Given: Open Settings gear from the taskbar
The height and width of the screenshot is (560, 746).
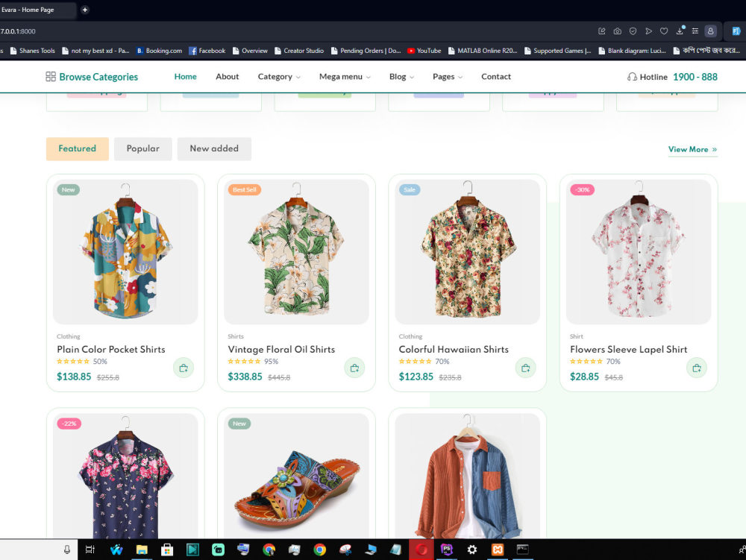Looking at the screenshot, I should click(x=472, y=550).
